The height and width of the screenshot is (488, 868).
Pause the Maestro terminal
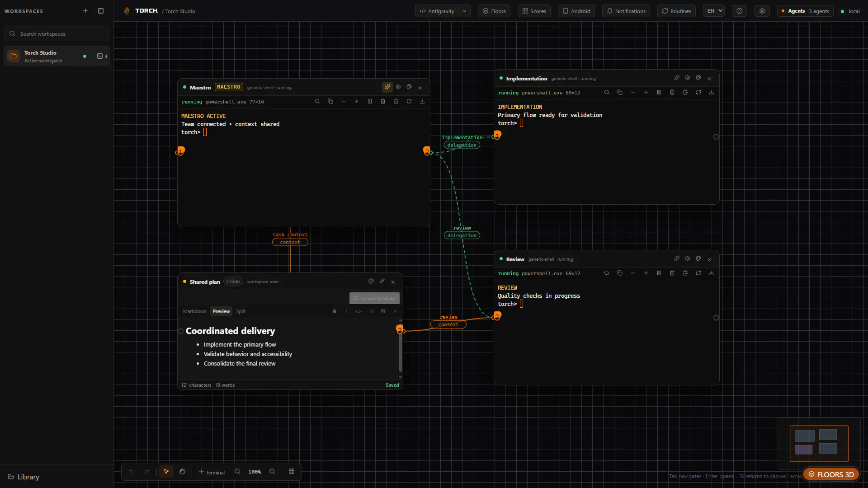tap(370, 102)
